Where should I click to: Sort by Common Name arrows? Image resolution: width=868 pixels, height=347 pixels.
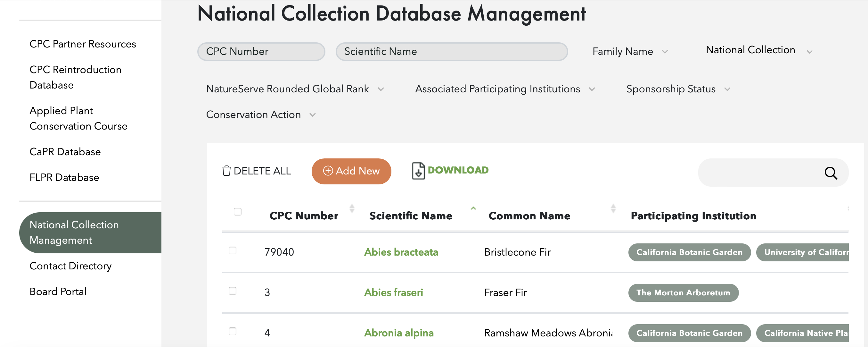tap(613, 208)
